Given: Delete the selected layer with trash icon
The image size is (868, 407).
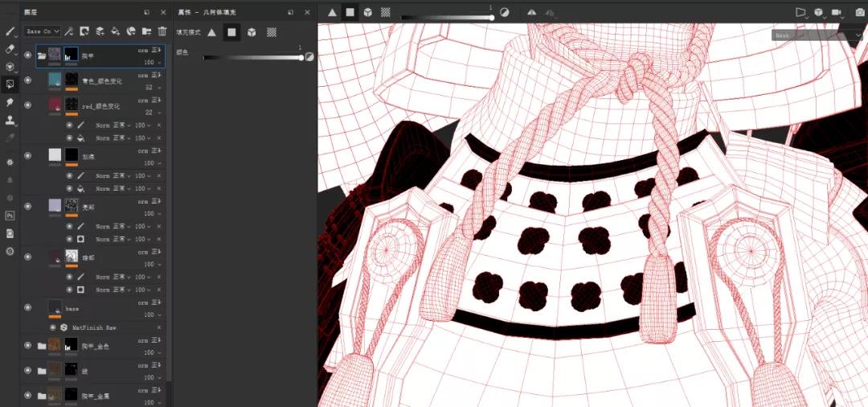Looking at the screenshot, I should [x=162, y=31].
